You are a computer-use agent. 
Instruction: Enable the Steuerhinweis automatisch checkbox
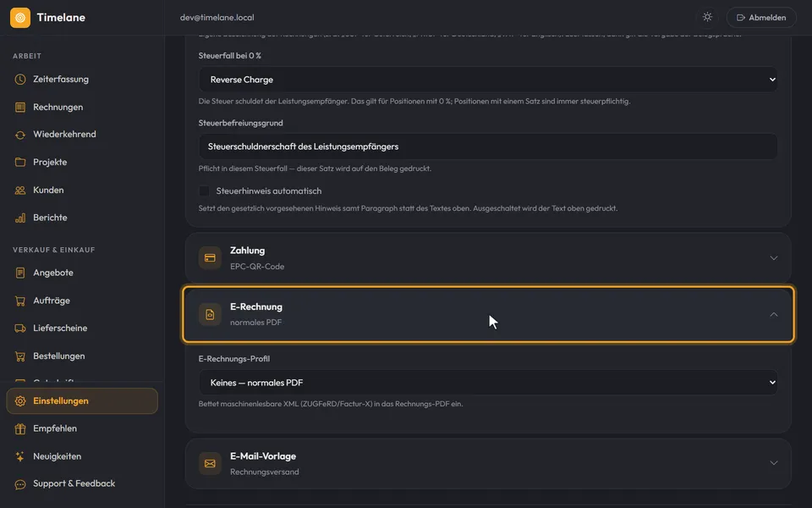[204, 190]
